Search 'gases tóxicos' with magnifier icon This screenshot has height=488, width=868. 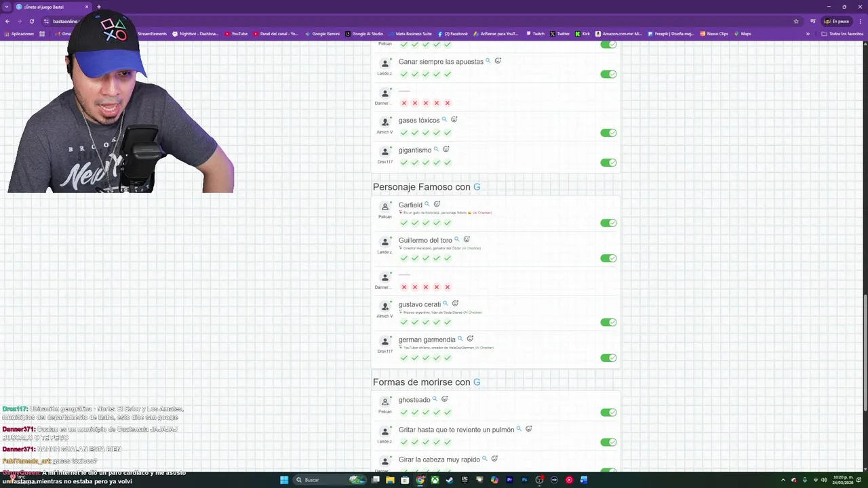[444, 119]
